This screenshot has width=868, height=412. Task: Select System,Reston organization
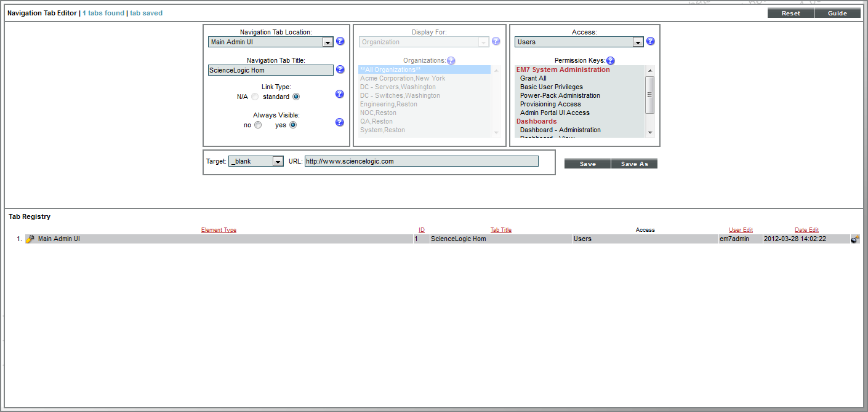pos(382,130)
